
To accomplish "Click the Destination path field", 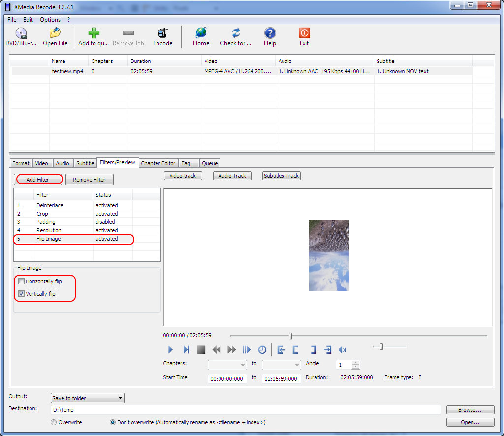I will pos(246,410).
